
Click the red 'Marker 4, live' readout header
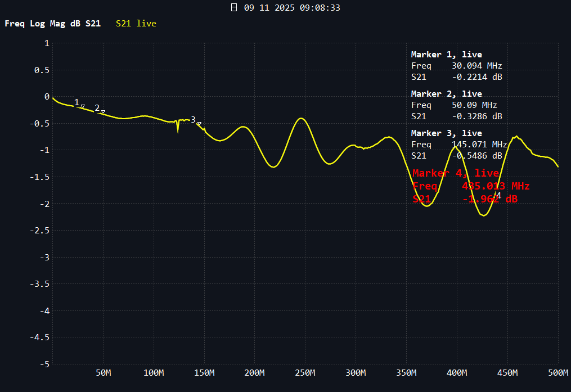pyautogui.click(x=456, y=173)
